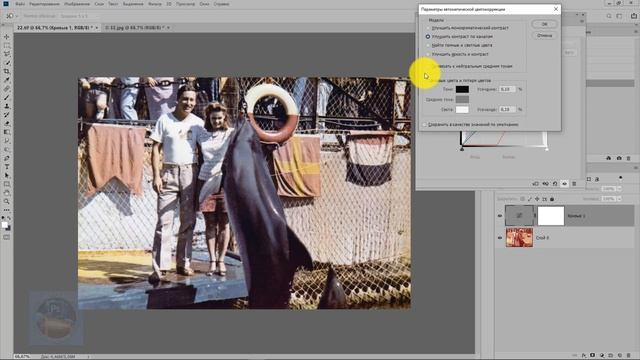The height and width of the screenshot is (360, 640).
Task: Click the bottom photo layer thumbnail
Action: coord(519,238)
